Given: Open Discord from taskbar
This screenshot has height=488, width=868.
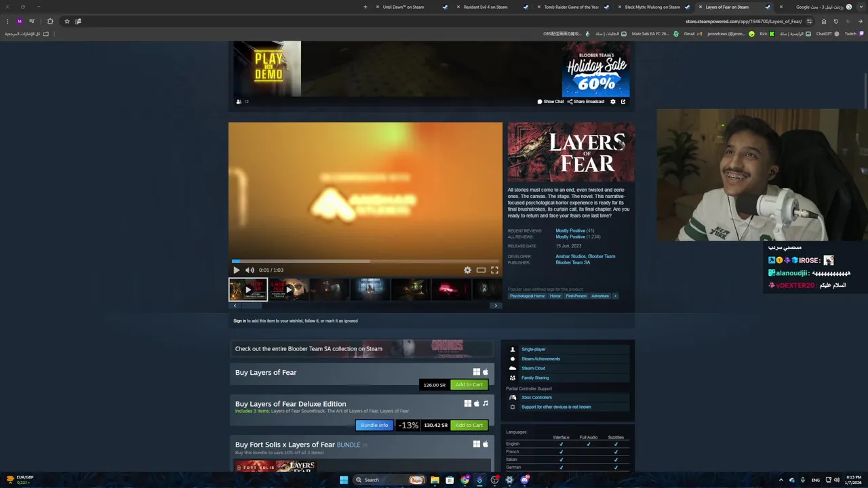Looking at the screenshot, I should (525, 480).
